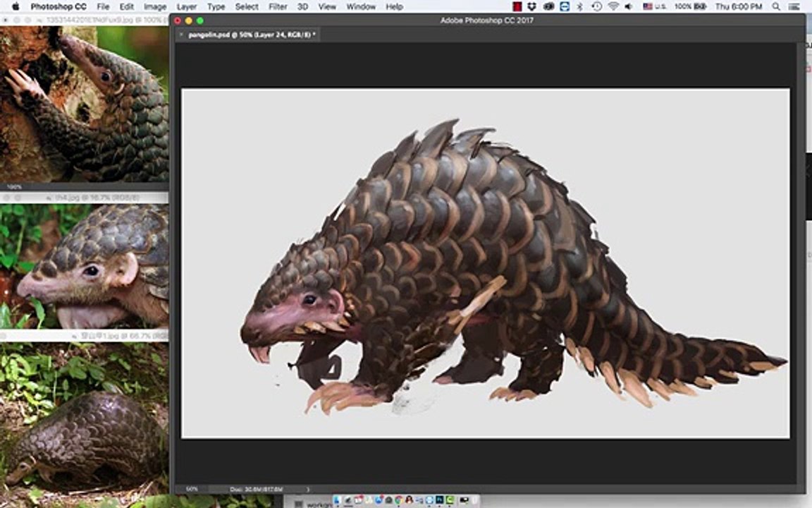Toggle the volume speaker control
Screen dimensions: 812x508
(629, 7)
